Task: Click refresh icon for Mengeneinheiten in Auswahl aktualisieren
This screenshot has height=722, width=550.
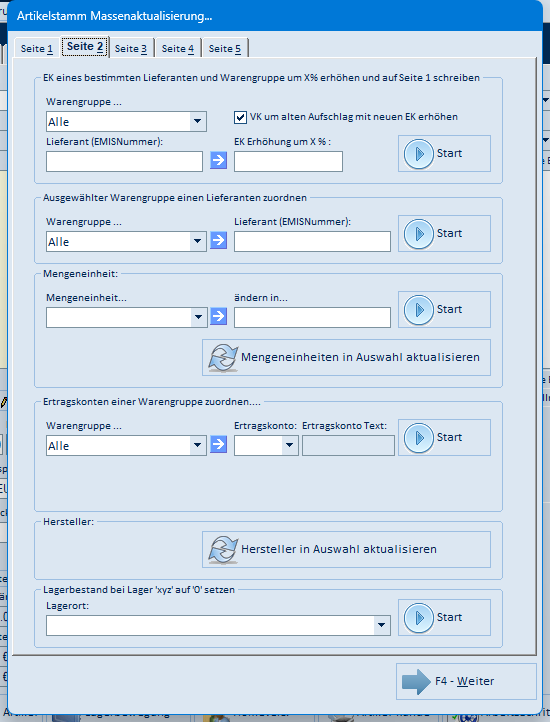Action: click(223, 358)
